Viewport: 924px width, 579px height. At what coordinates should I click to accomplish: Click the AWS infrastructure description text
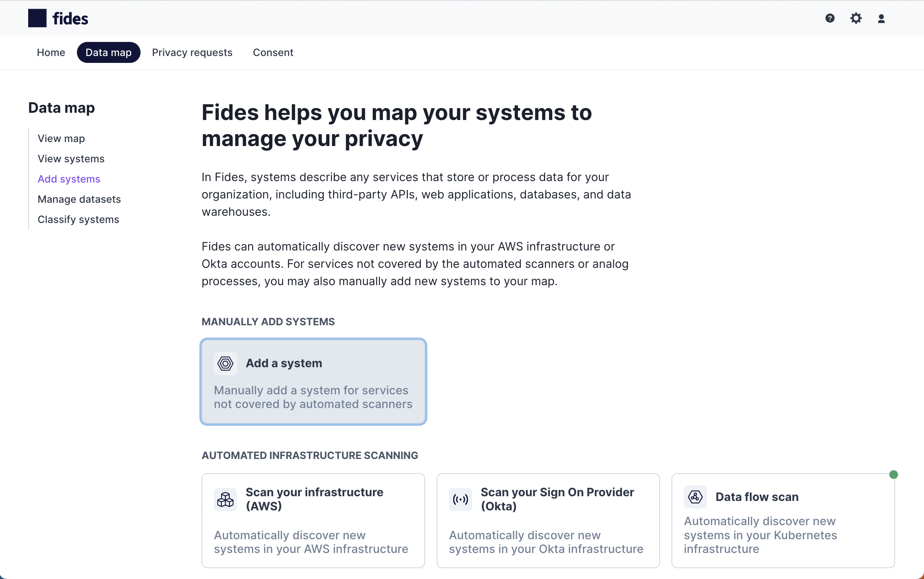click(311, 542)
